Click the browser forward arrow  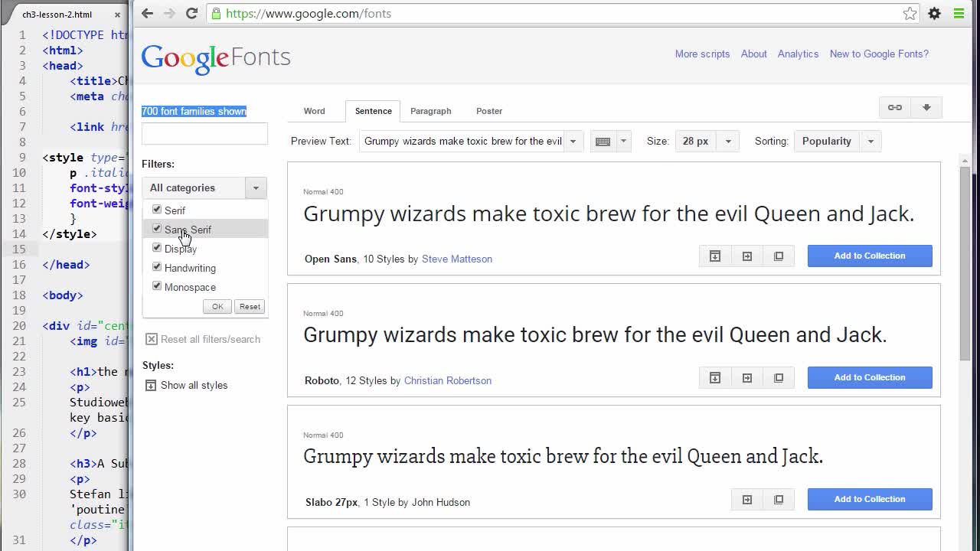tap(169, 14)
